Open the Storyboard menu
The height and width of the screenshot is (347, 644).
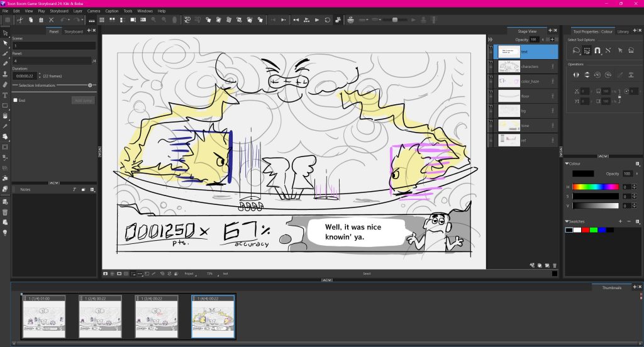59,11
